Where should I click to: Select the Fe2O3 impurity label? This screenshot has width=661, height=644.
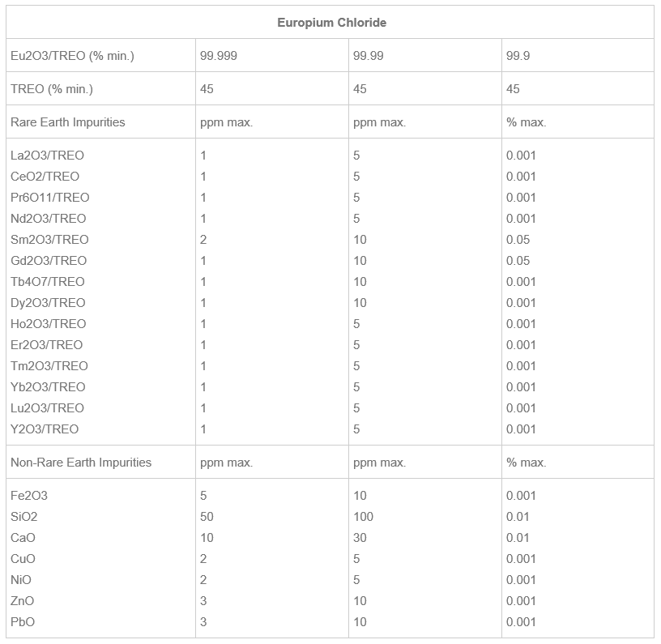29,496
